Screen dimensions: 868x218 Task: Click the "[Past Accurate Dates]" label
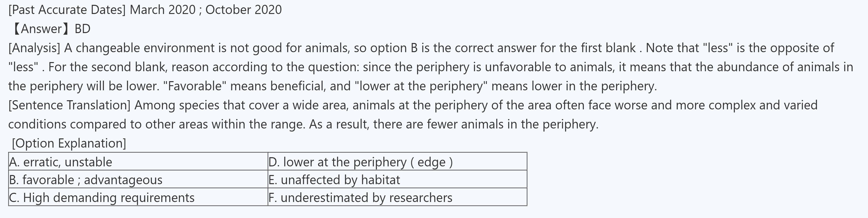67,10
